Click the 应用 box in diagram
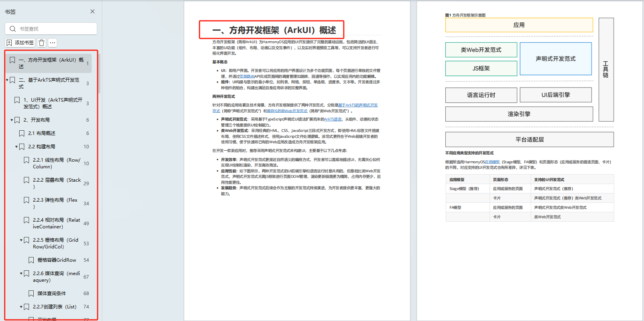644x321 pixels. pyautogui.click(x=519, y=25)
